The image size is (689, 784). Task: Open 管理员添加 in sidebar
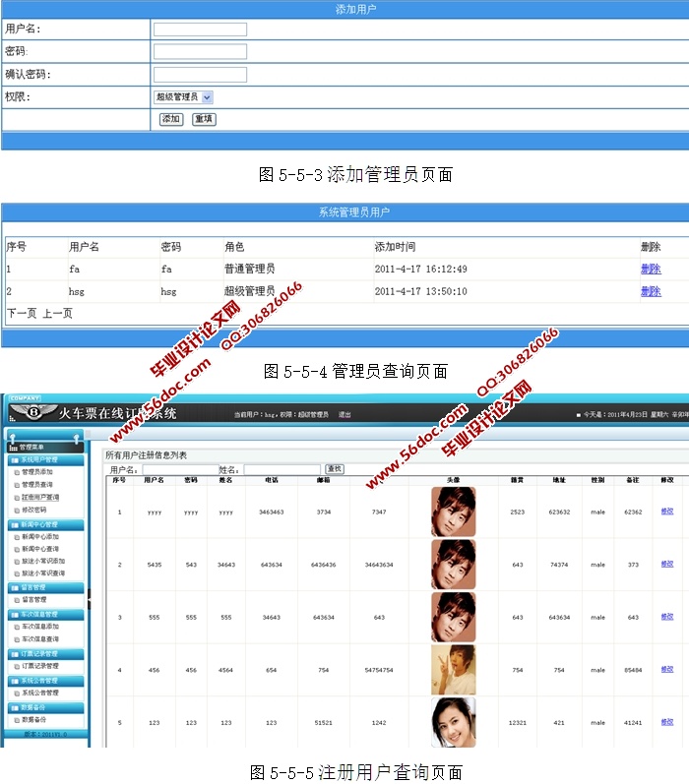point(37,472)
